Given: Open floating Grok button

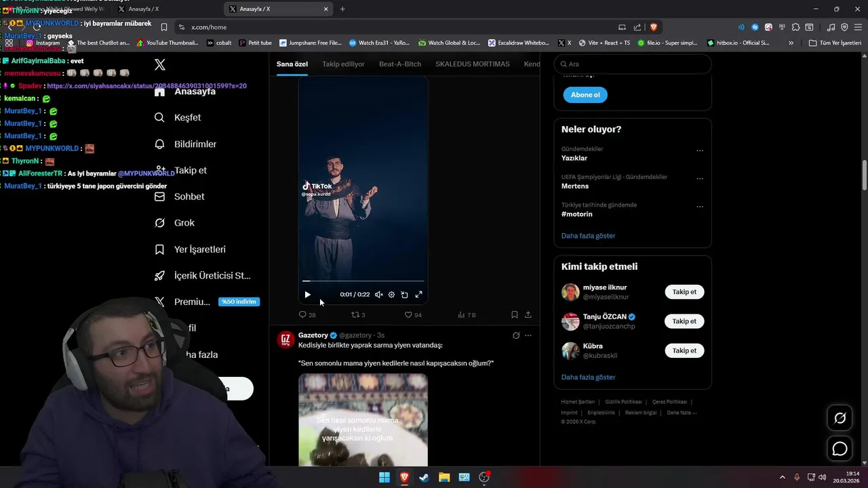Looking at the screenshot, I should pyautogui.click(x=840, y=418).
